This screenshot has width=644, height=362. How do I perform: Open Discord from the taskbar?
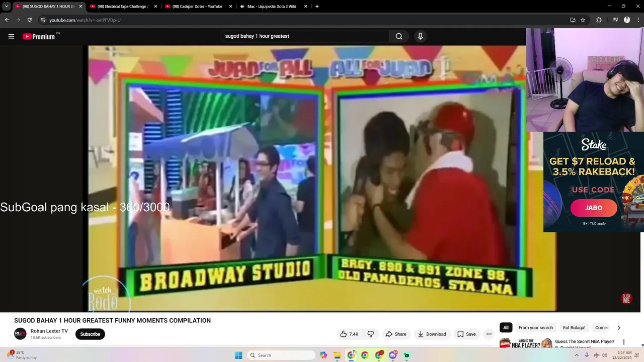pos(393,355)
